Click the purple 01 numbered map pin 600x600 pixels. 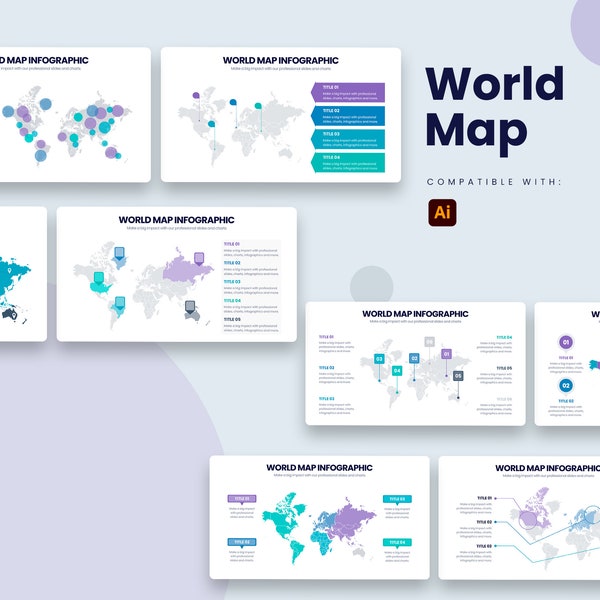(446, 354)
